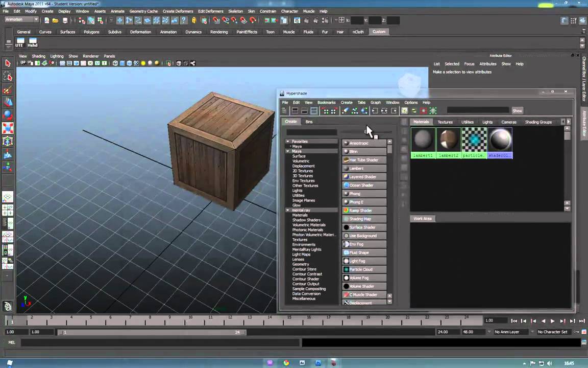Open Attribute Editor Focus menu
The image size is (588, 368).
469,64
